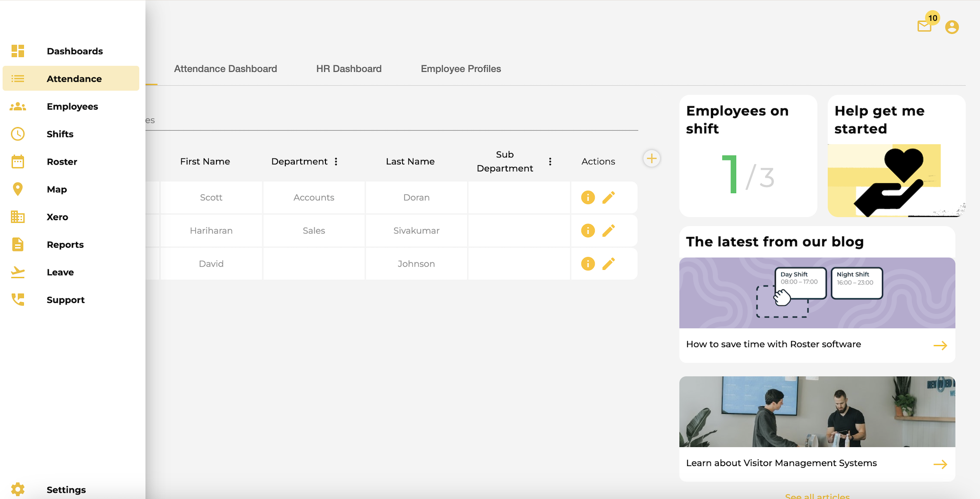This screenshot has height=499, width=980.
Task: Edit Hariharan Sivakumar with the pencil icon
Action: coord(609,231)
